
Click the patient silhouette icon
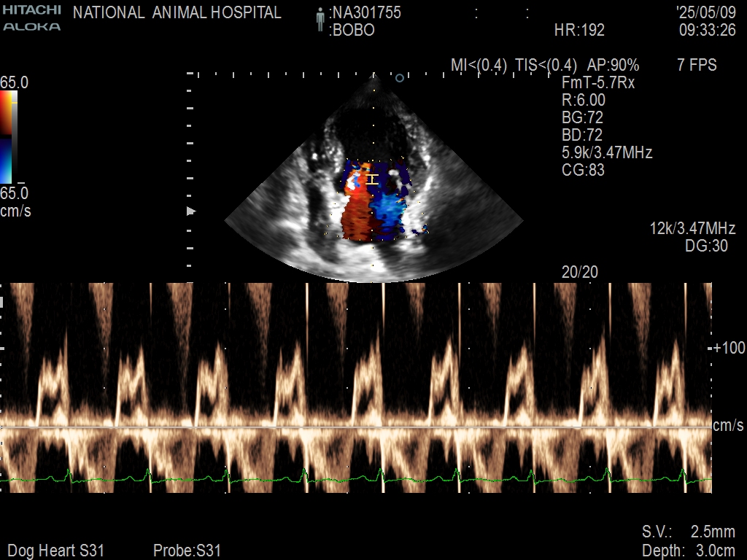320,20
